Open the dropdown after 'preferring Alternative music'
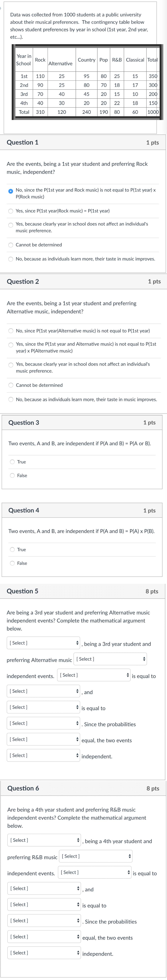Screen dimensions: 167x980 pos(110,659)
